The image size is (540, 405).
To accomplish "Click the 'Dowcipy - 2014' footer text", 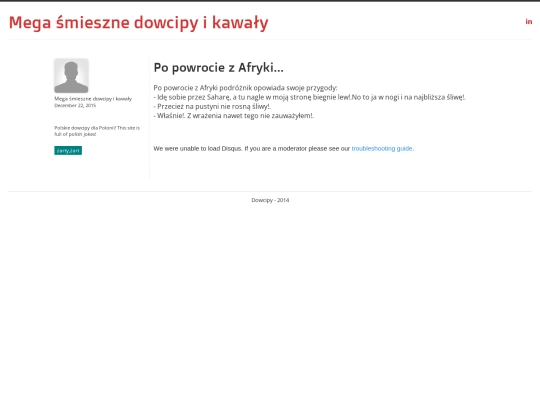I will 270,200.
